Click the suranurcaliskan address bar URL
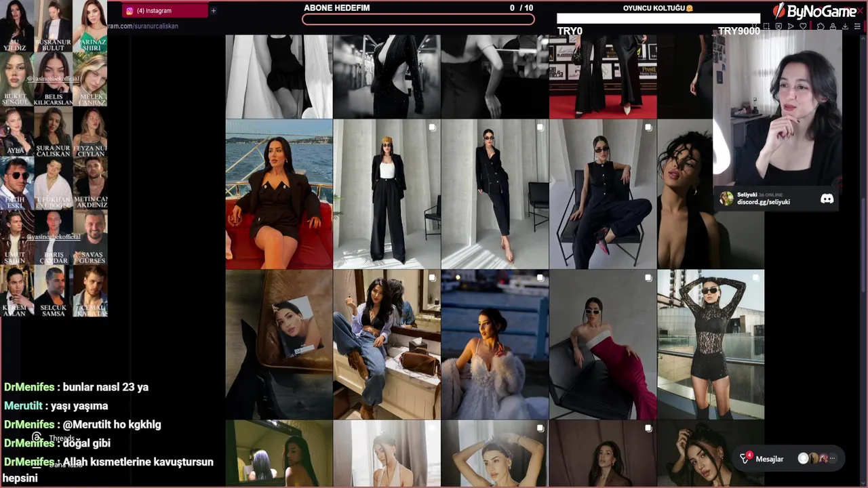The height and width of the screenshot is (488, 868). pyautogui.click(x=142, y=26)
